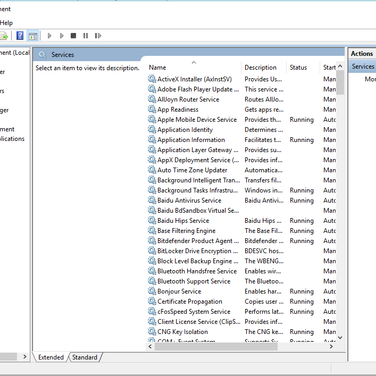Image resolution: width=376 pixels, height=376 pixels.
Task: Click the gear icon beside Bitdefender Product Agent
Action: (152, 241)
